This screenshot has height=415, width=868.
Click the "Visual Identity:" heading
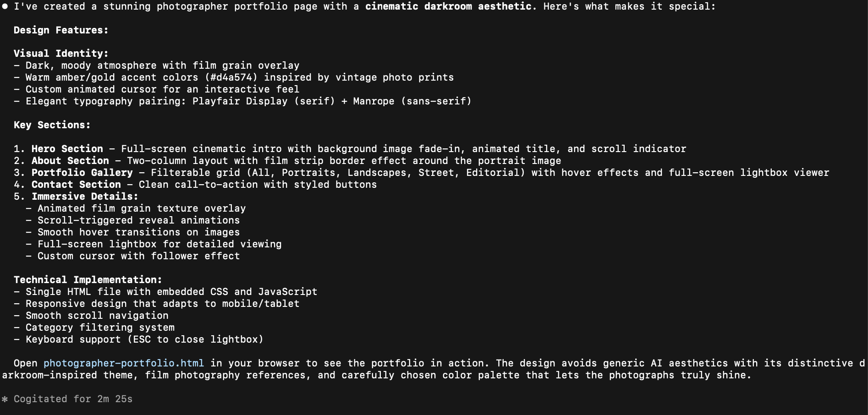click(61, 54)
